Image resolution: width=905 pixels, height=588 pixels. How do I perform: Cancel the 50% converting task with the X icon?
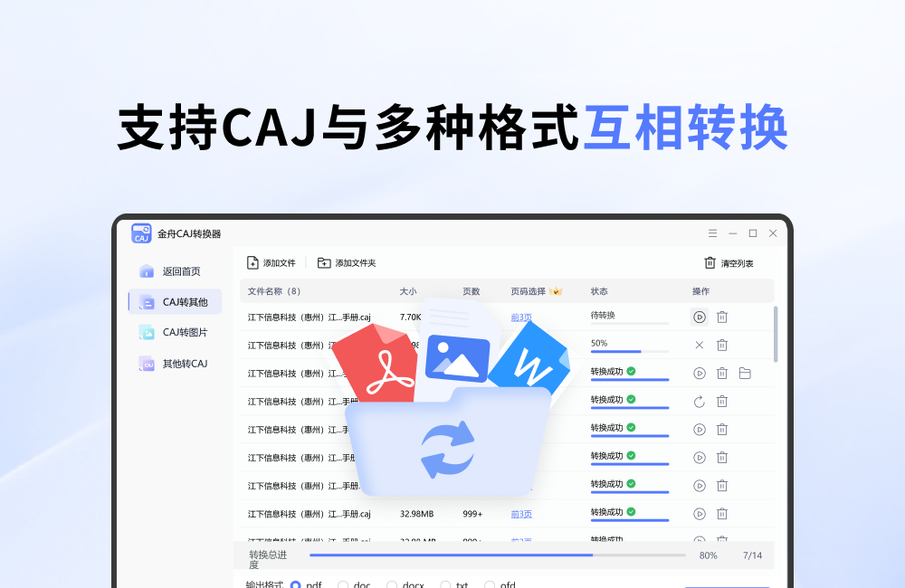click(699, 345)
